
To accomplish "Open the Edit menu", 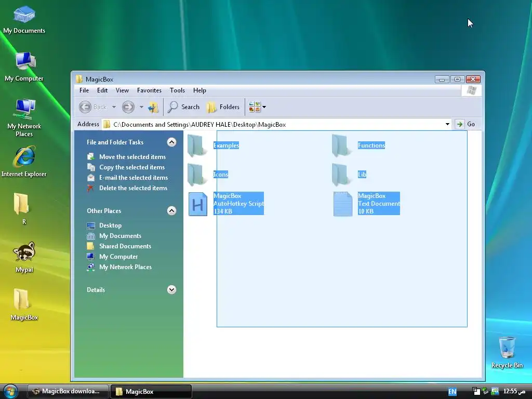I will coord(102,90).
